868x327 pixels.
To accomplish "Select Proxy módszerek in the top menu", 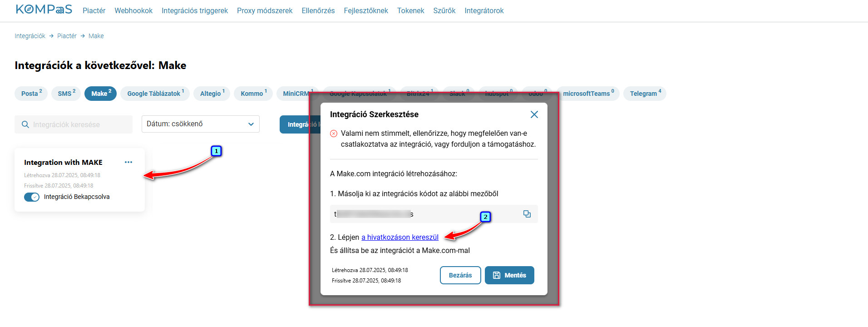I will click(x=265, y=10).
